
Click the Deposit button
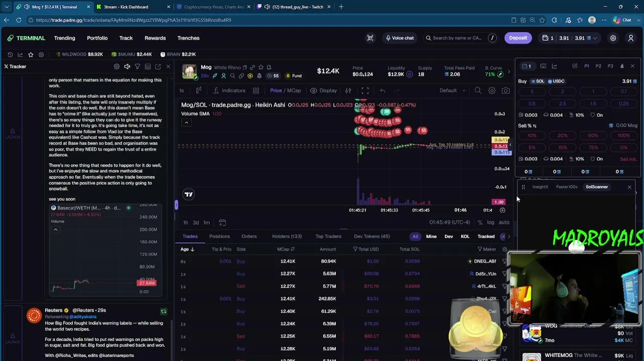[x=518, y=38]
